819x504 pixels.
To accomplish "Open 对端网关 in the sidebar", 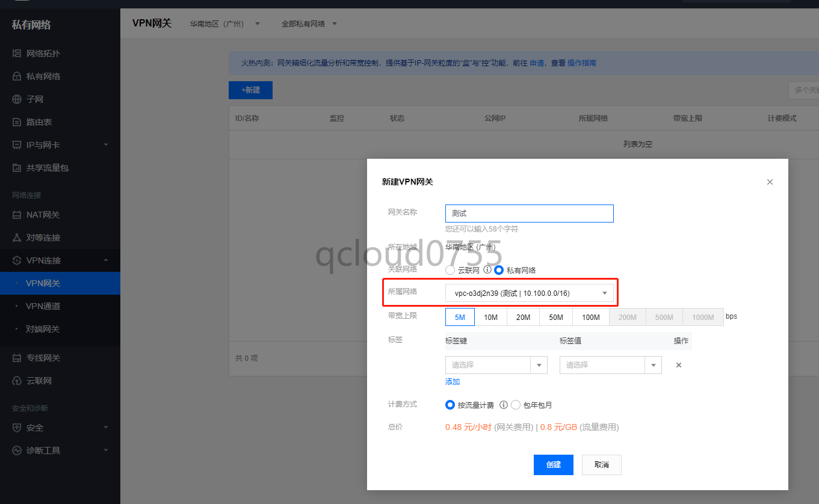I will coord(43,329).
